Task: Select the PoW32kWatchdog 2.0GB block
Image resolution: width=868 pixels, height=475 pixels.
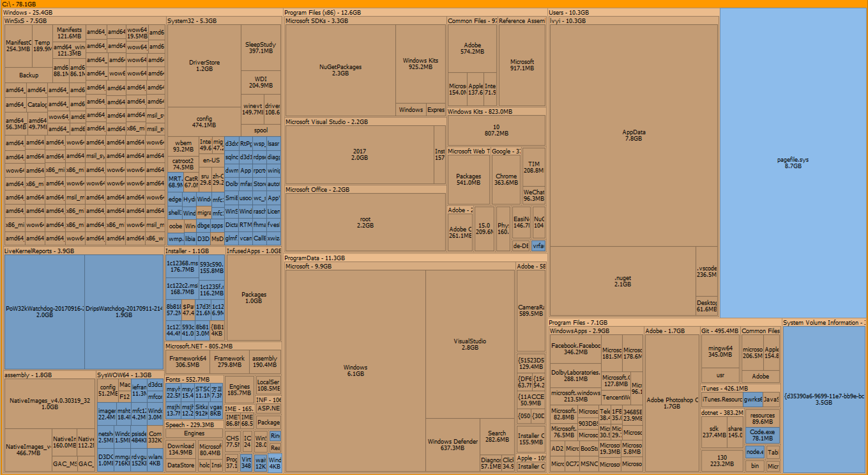Action: coord(44,312)
